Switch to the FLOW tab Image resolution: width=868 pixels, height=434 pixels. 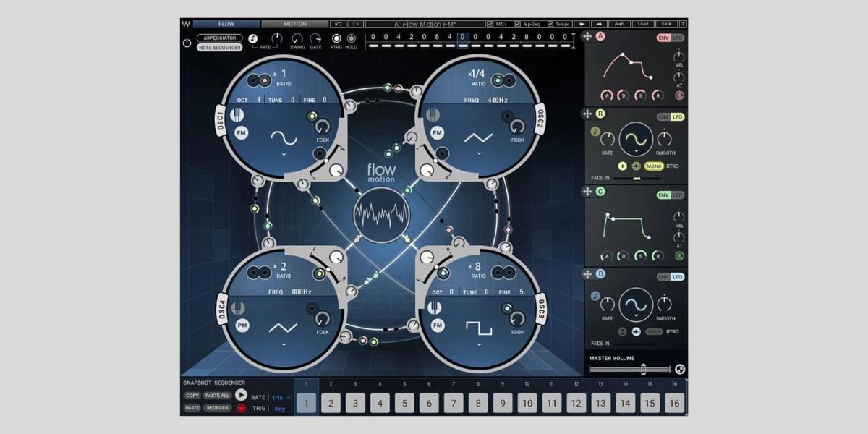226,24
